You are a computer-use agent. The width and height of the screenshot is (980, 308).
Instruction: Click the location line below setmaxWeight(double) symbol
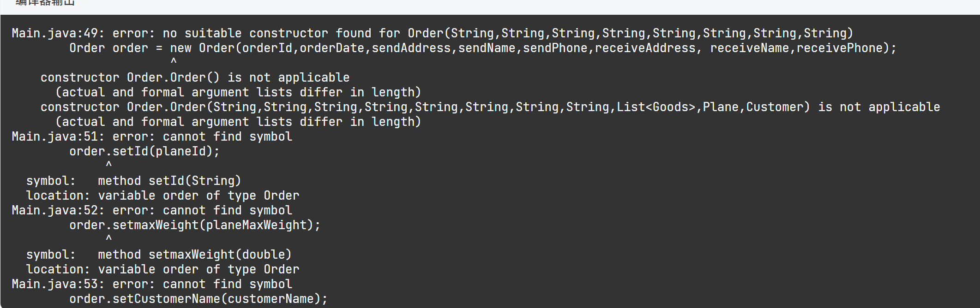[x=162, y=269]
